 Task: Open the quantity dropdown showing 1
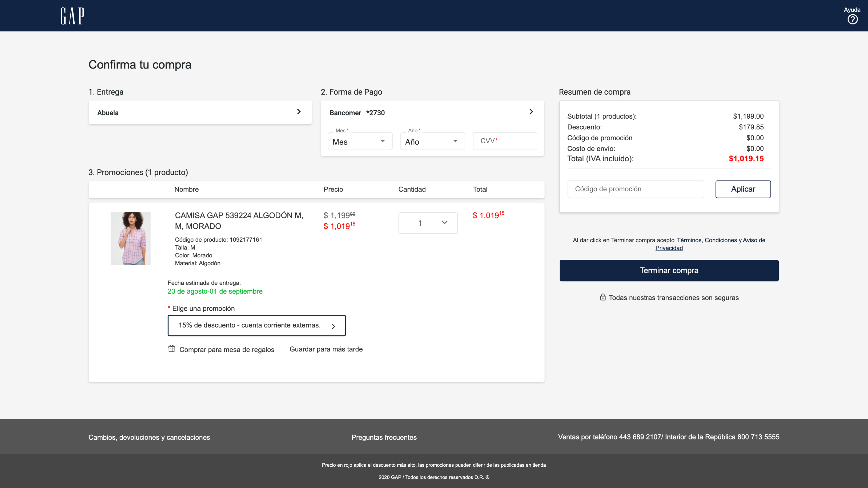(428, 223)
